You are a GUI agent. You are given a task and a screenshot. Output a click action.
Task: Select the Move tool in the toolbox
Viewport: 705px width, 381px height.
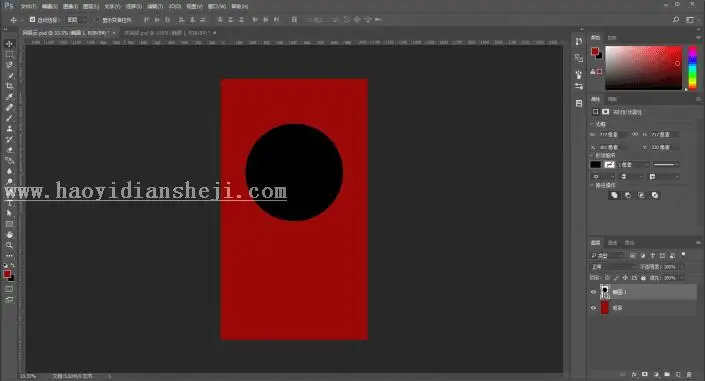[9, 44]
